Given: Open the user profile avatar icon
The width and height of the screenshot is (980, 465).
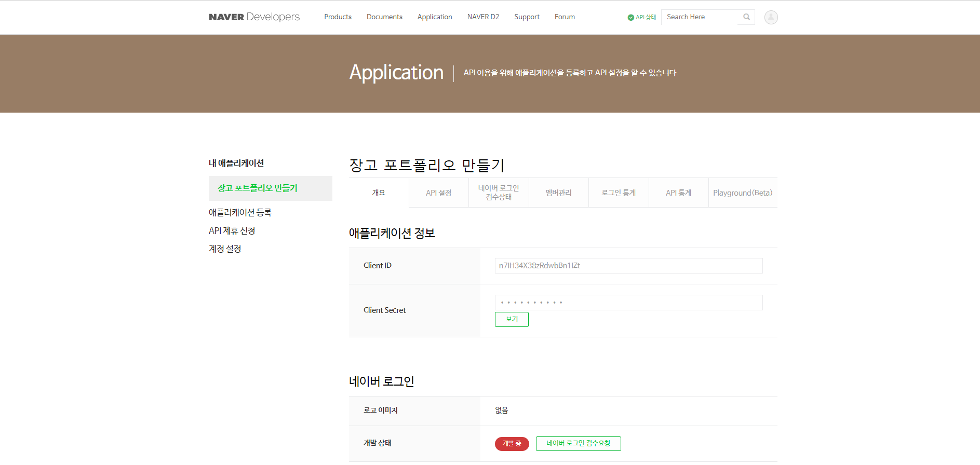Looking at the screenshot, I should coord(771,17).
